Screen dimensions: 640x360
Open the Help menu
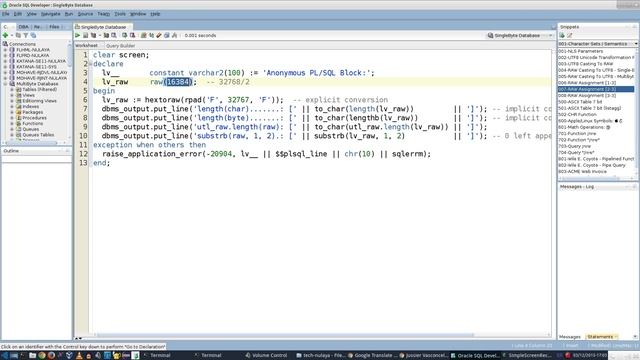pos(155,14)
